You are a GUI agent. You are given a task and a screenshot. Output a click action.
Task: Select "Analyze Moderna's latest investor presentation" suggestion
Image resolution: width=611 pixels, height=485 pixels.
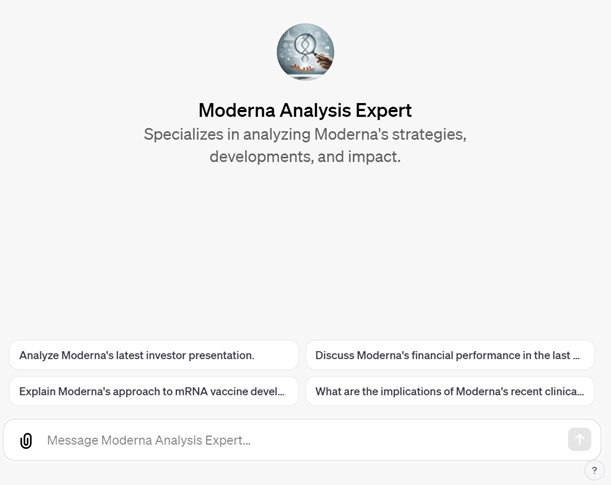(154, 355)
